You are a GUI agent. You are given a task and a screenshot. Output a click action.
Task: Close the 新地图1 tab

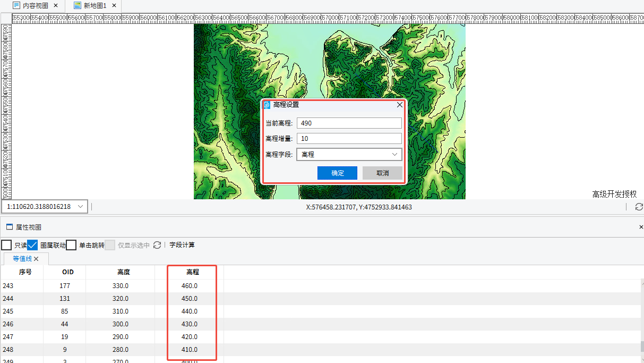click(x=114, y=6)
